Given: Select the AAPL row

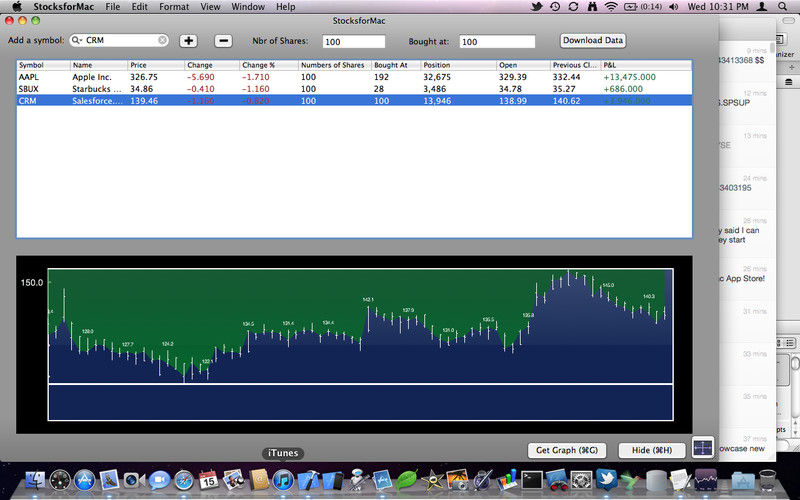Looking at the screenshot, I should coord(354,77).
